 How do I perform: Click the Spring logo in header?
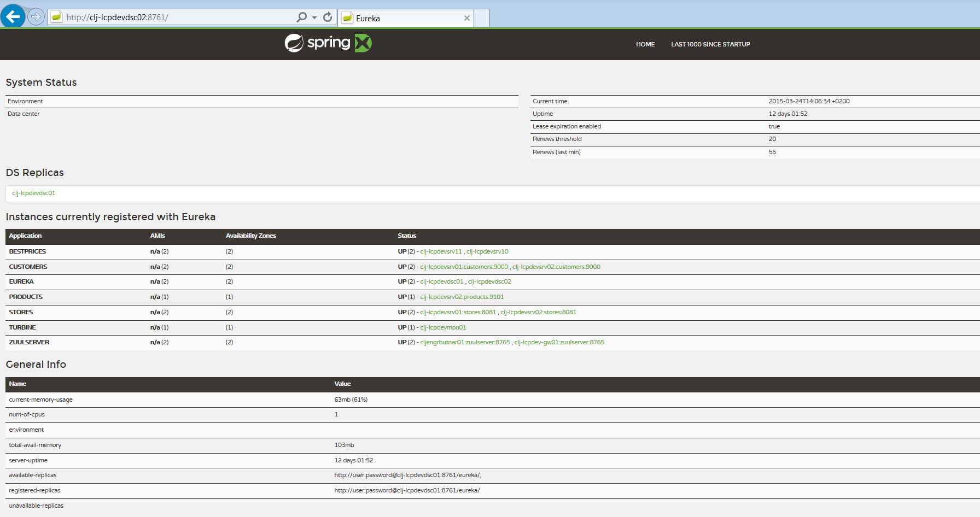click(x=328, y=43)
